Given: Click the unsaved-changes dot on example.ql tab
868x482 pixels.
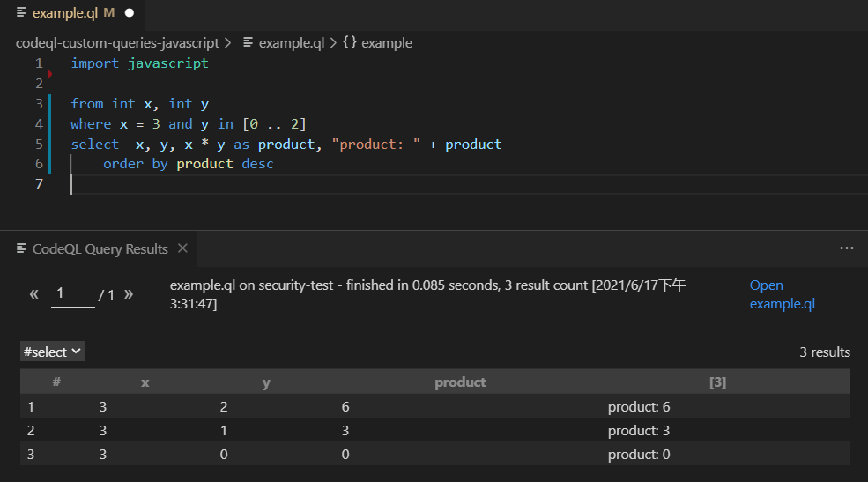Looking at the screenshot, I should (130, 12).
